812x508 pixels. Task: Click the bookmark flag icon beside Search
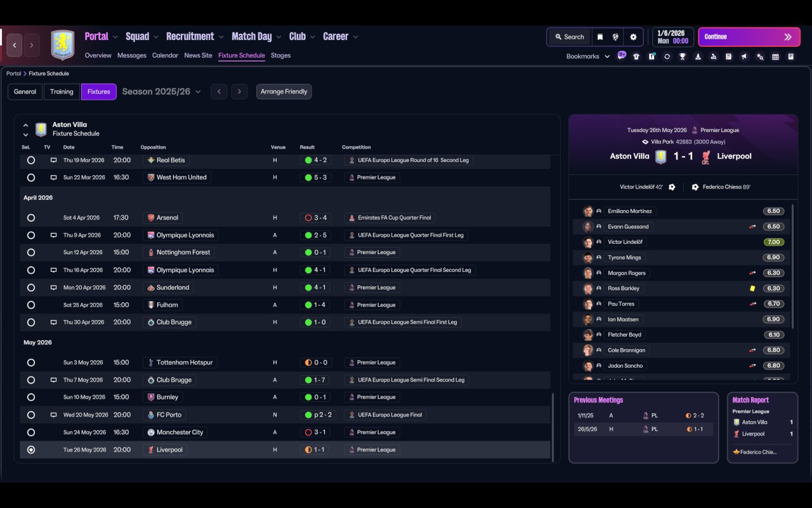(600, 37)
